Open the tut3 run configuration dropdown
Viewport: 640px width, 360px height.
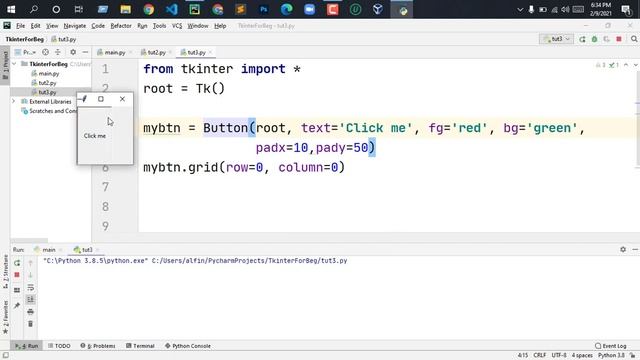pyautogui.click(x=557, y=39)
